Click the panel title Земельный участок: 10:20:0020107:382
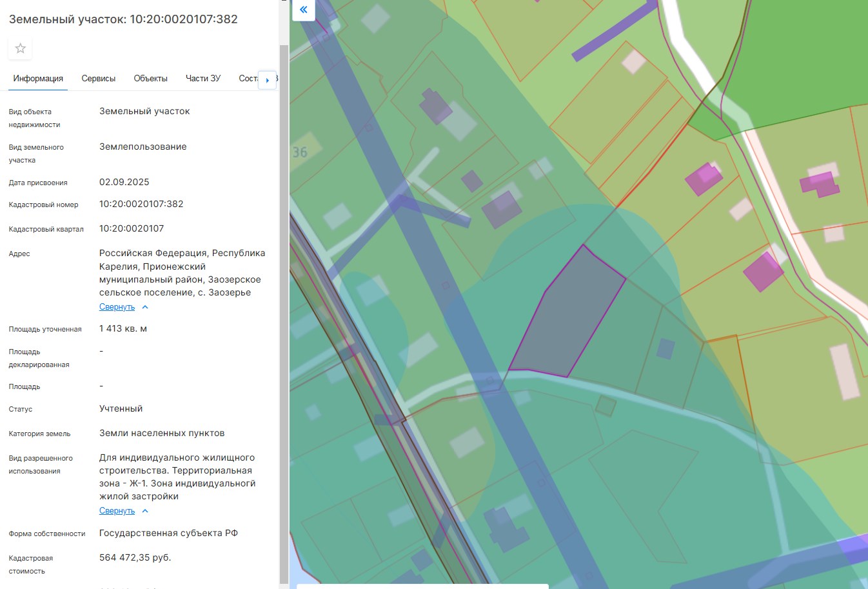868x589 pixels. coord(123,19)
